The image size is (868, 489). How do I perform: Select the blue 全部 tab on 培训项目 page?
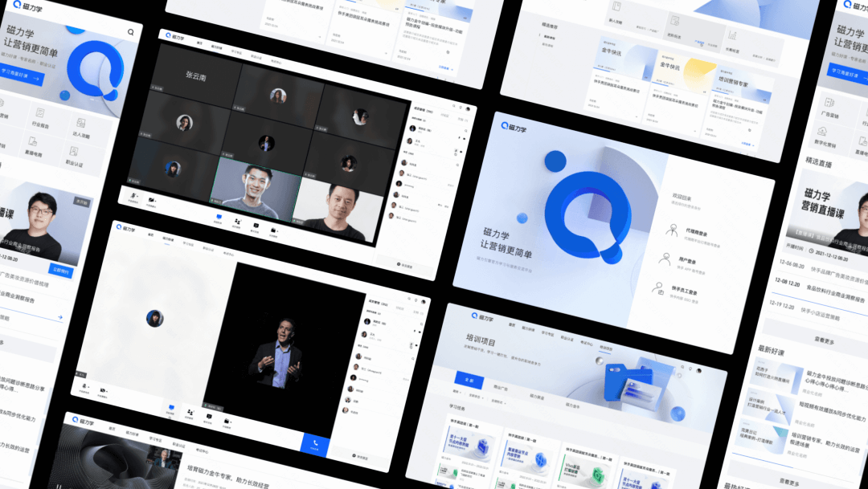(469, 381)
